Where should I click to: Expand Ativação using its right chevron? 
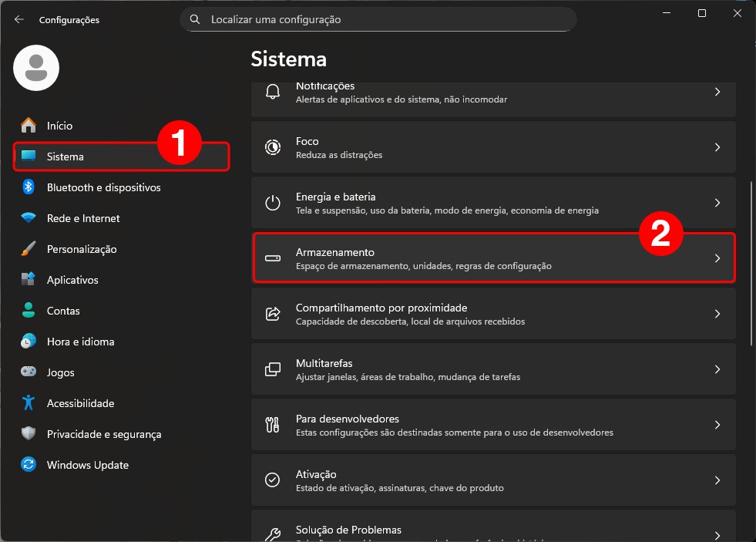coord(717,480)
